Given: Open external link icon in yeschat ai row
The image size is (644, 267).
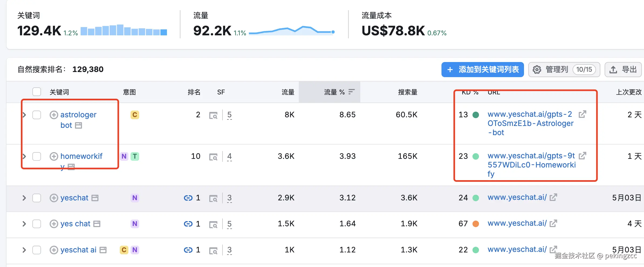Looking at the screenshot, I should pos(553,250).
